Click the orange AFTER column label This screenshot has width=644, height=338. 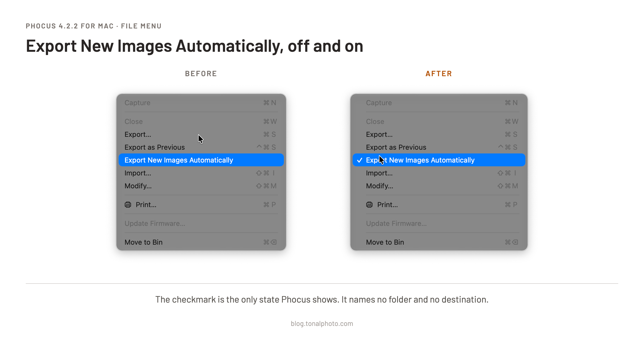click(x=439, y=74)
